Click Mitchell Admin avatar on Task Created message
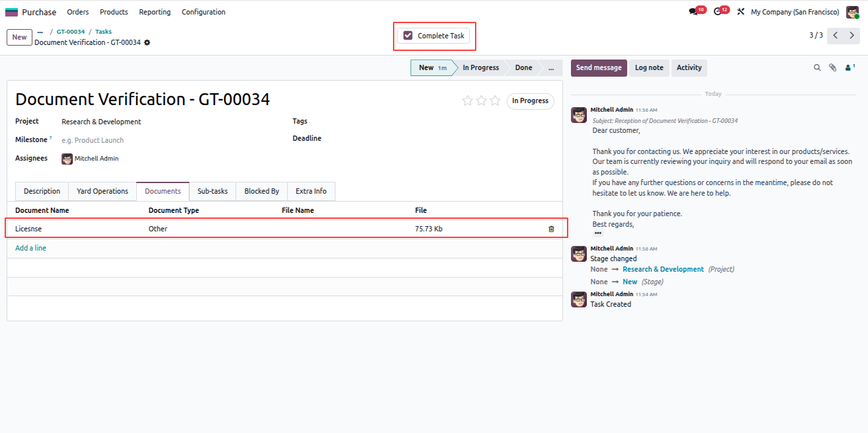This screenshot has width=868, height=433. coord(579,299)
